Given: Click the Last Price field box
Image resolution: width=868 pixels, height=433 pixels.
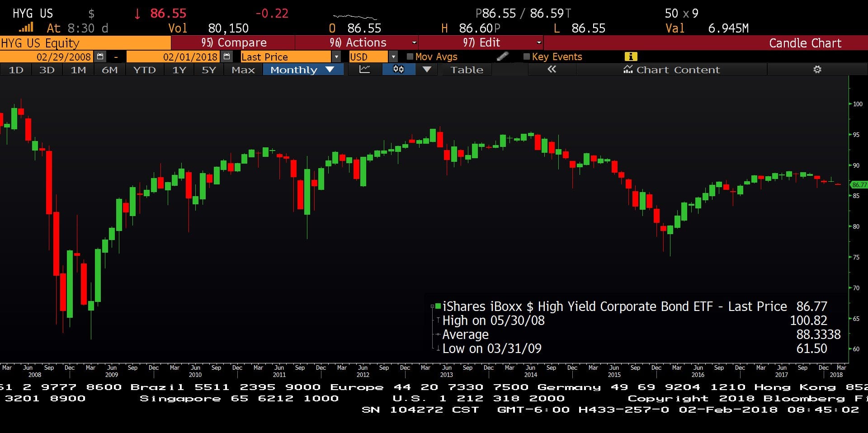Looking at the screenshot, I should pos(286,57).
